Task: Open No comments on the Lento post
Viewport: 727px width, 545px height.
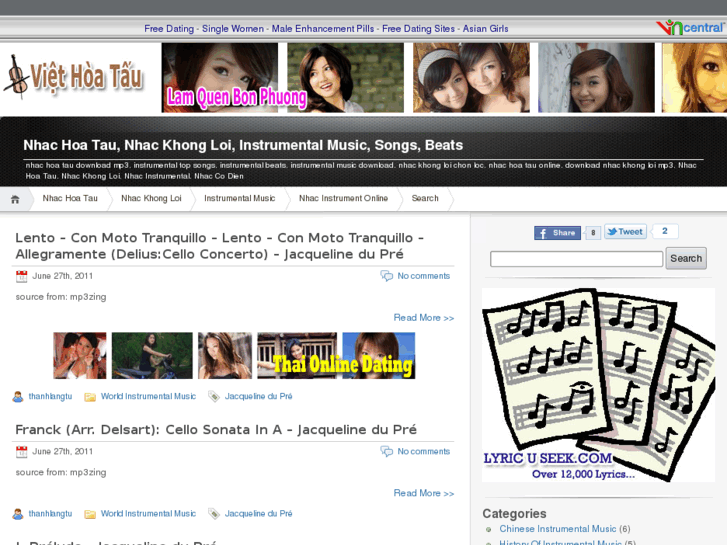Action: 424,276
